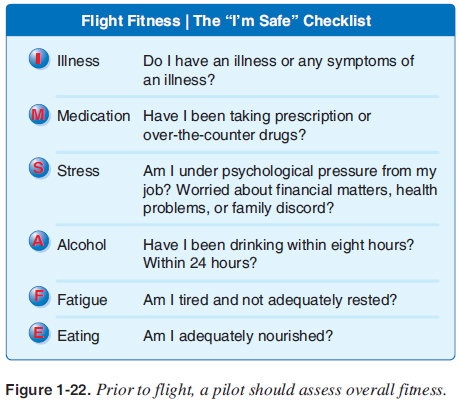
Task: Select the blue circle F icon
Action: tap(39, 296)
